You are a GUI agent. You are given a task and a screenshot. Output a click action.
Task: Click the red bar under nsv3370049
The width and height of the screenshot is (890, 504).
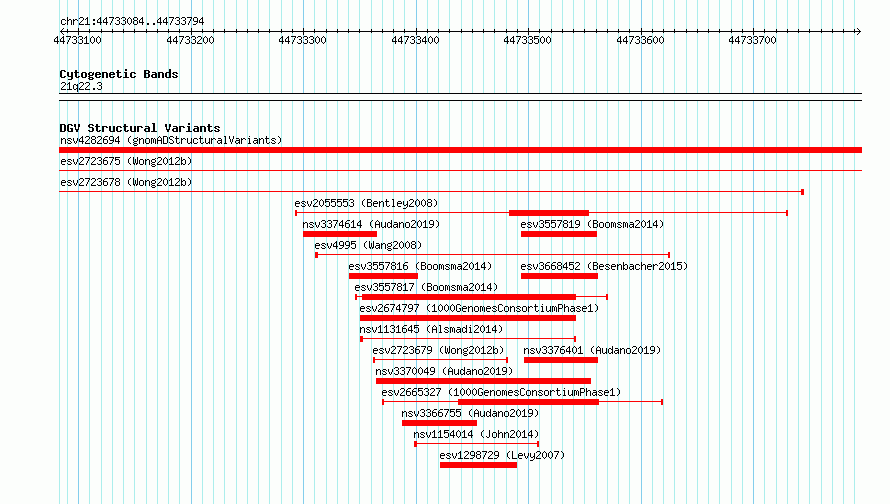[483, 381]
